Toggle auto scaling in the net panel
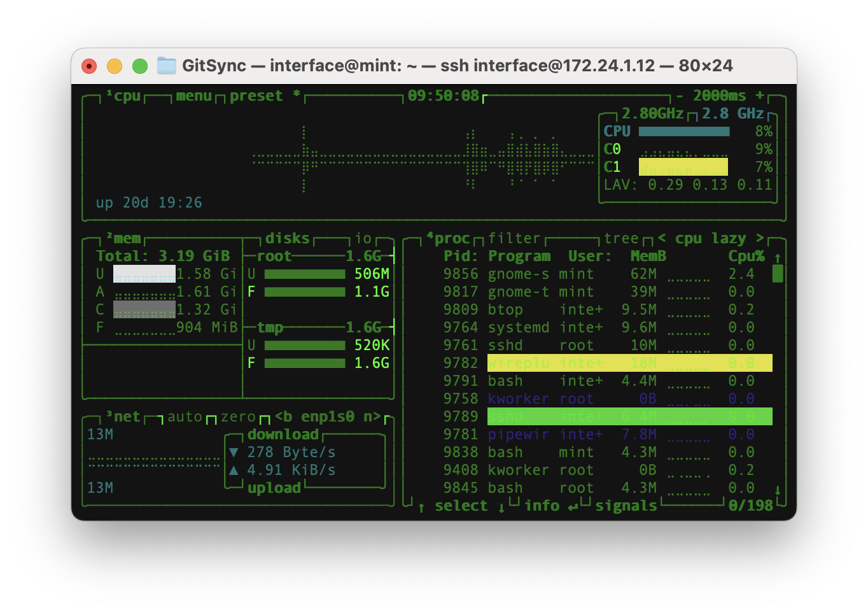868x615 pixels. [185, 417]
